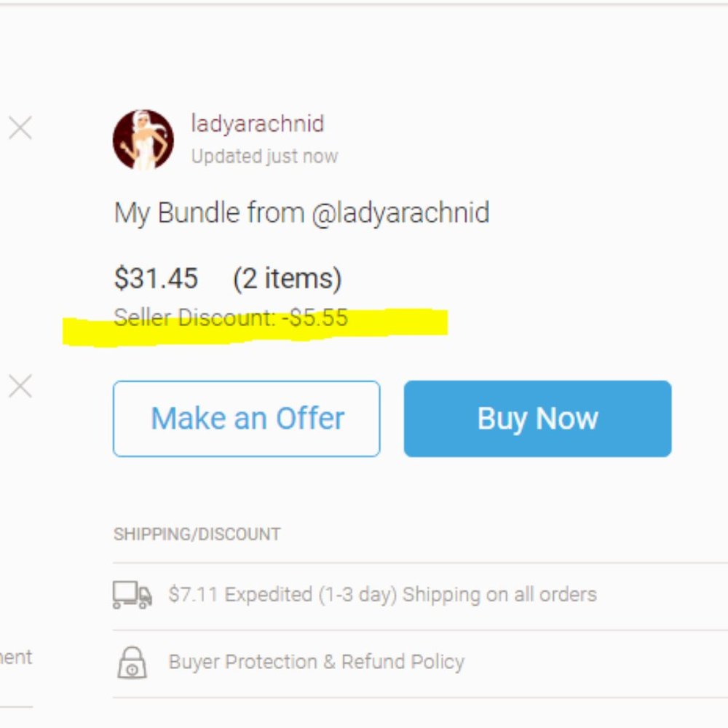Click the partially visible 'ment' text on left
Screen dimensions: 728x728
[16, 657]
